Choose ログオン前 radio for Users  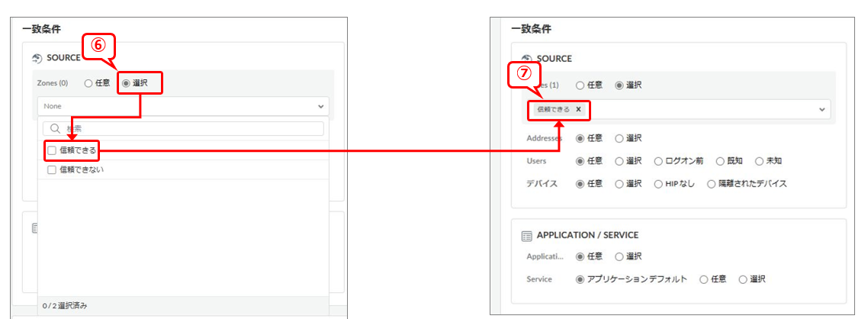pyautogui.click(x=659, y=161)
